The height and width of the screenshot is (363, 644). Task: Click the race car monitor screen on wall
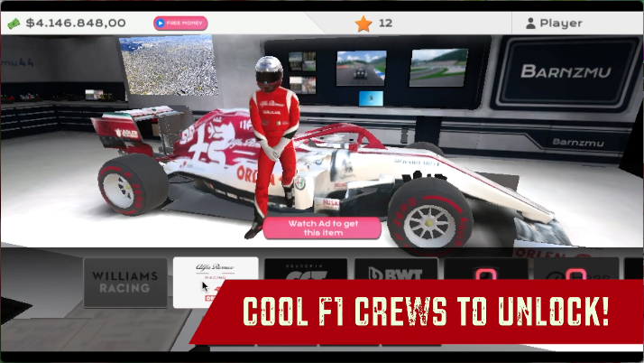point(361,67)
